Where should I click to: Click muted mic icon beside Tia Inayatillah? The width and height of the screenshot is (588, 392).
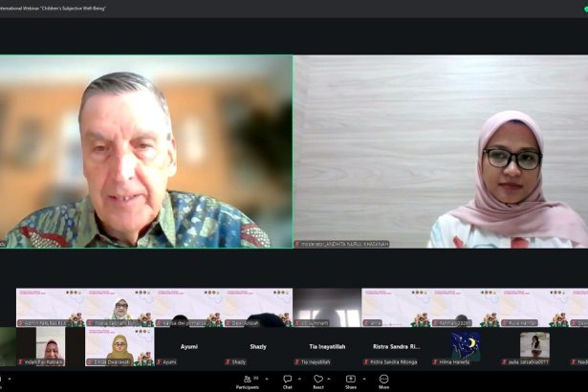click(x=297, y=362)
